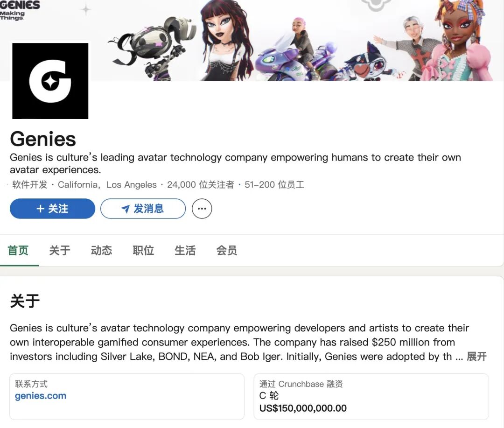This screenshot has height=428, width=504.
Task: Click the 51-200 位员工 employees link
Action: [x=274, y=184]
